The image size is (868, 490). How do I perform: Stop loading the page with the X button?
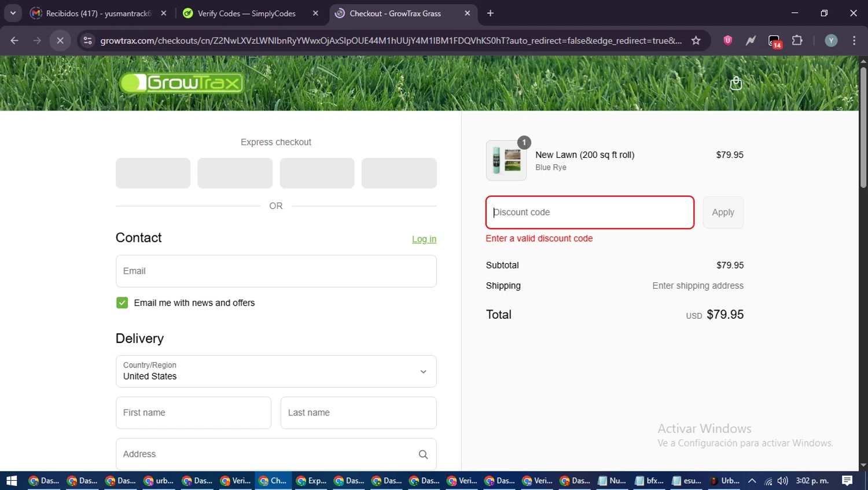[60, 40]
